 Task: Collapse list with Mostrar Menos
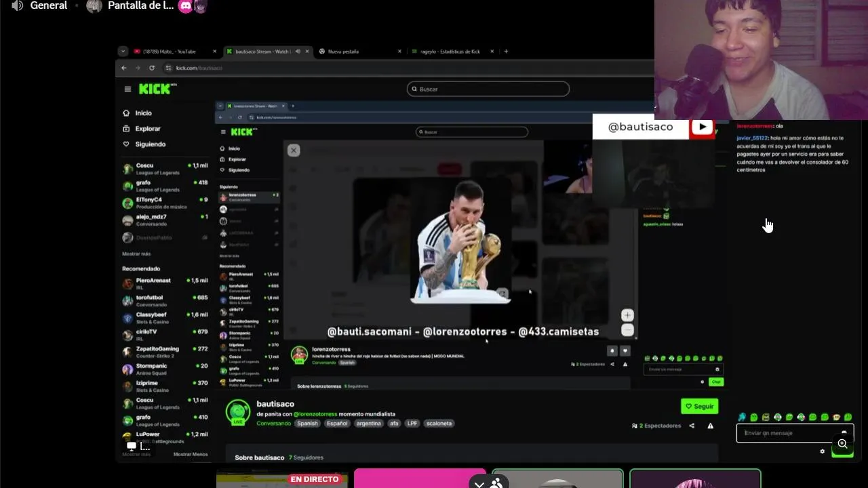tap(191, 454)
